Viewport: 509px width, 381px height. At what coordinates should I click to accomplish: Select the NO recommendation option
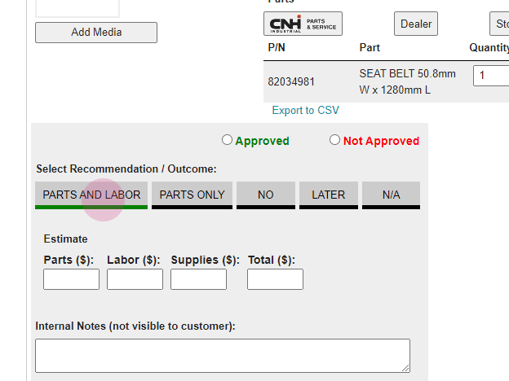(266, 195)
